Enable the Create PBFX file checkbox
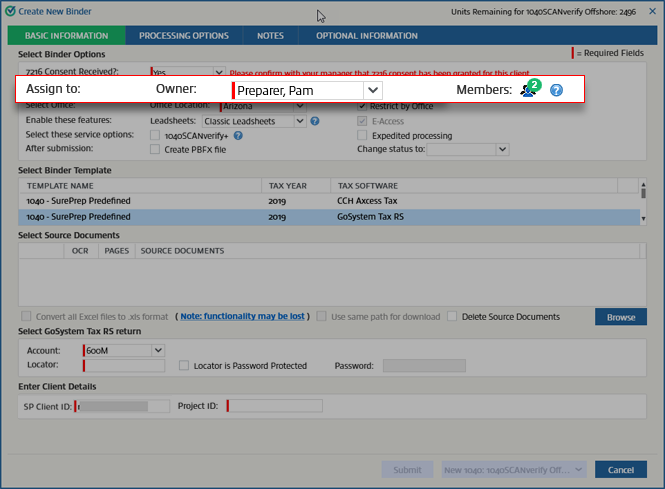The width and height of the screenshot is (665, 489). (154, 149)
